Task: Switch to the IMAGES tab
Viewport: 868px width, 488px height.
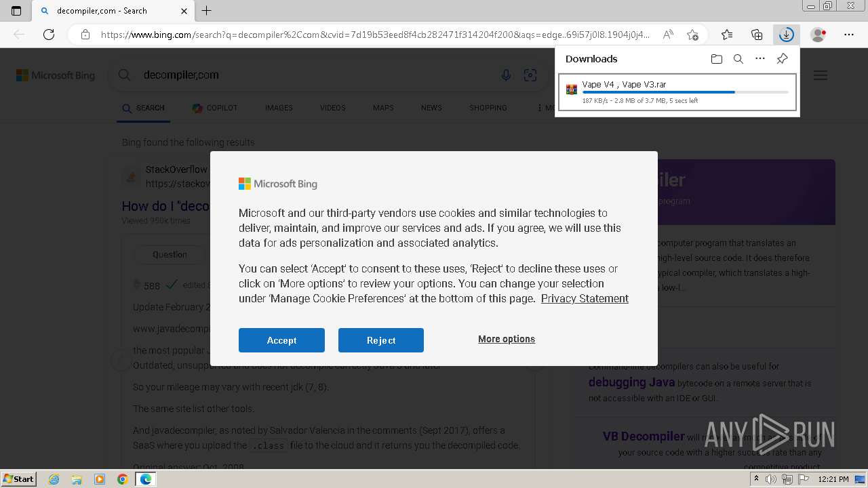Action: (x=279, y=108)
